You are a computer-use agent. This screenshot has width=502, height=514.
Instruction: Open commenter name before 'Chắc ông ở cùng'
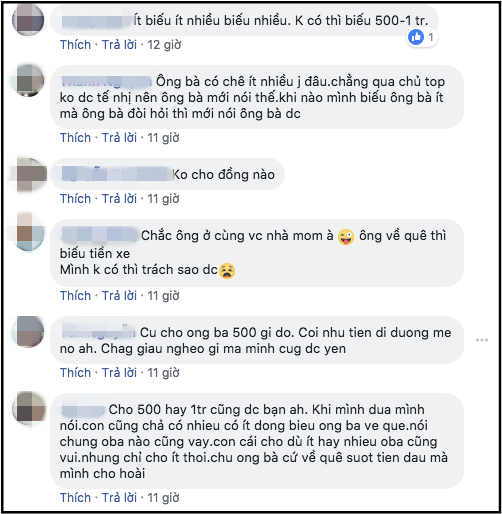coord(99,235)
